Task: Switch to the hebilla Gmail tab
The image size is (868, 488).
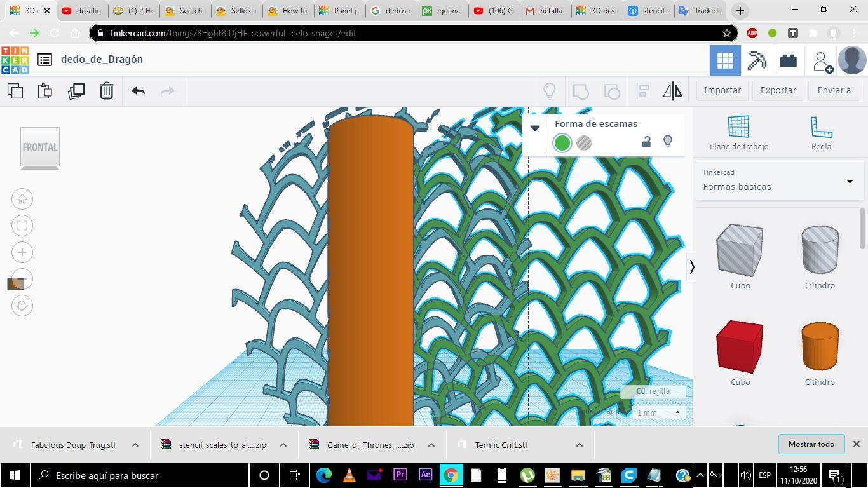Action: point(545,11)
